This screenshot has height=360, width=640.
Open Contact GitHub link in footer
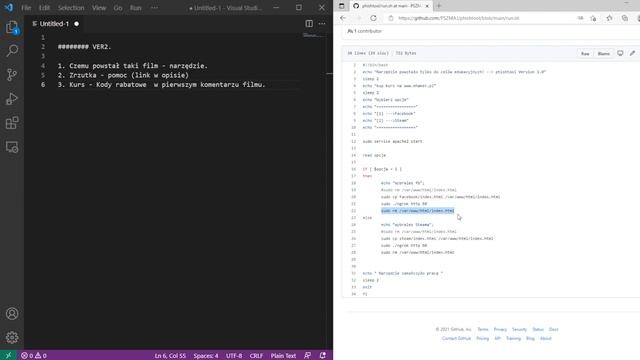pos(456,338)
